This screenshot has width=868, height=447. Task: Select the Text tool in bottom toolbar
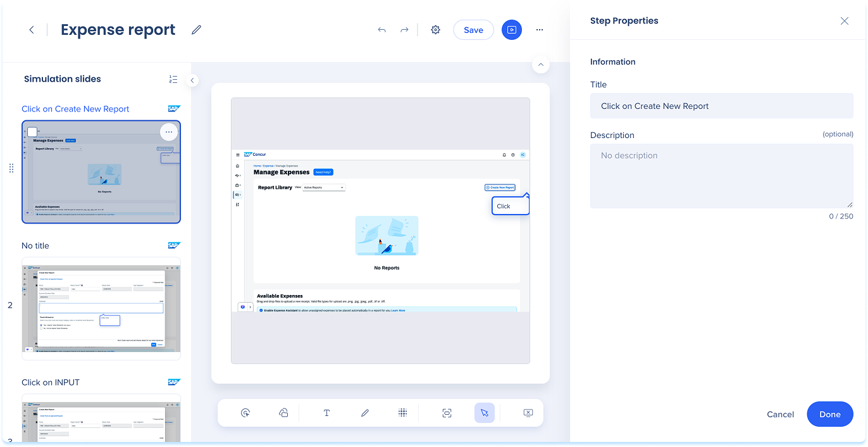tap(326, 413)
